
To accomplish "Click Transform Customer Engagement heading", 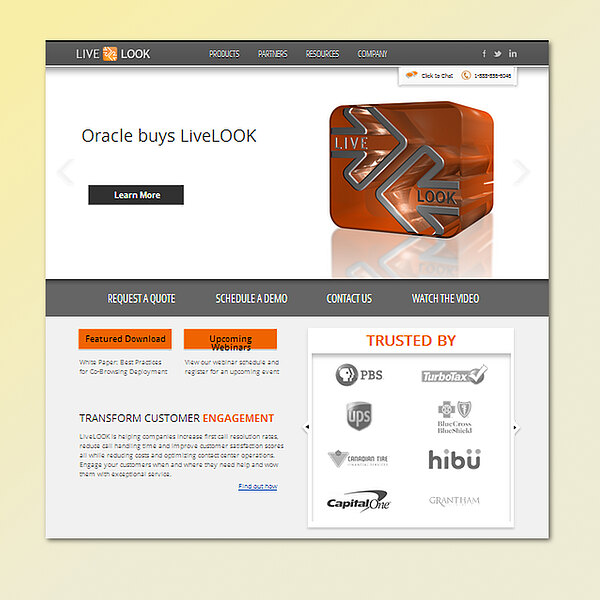I will [x=176, y=418].
